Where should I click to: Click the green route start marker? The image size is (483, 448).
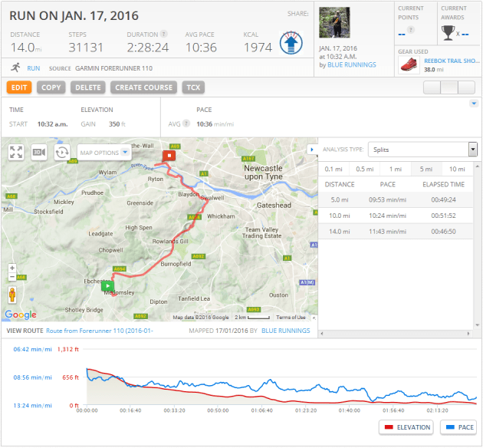(108, 285)
